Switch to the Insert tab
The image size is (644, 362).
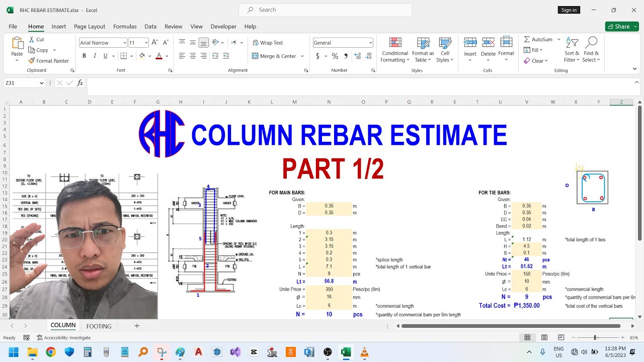point(59,27)
